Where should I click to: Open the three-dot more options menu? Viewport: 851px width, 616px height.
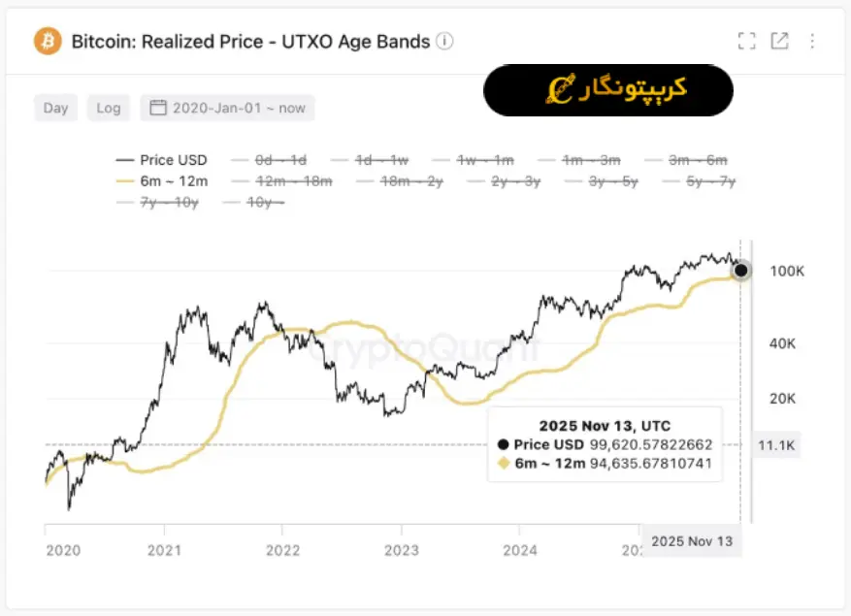pyautogui.click(x=813, y=41)
